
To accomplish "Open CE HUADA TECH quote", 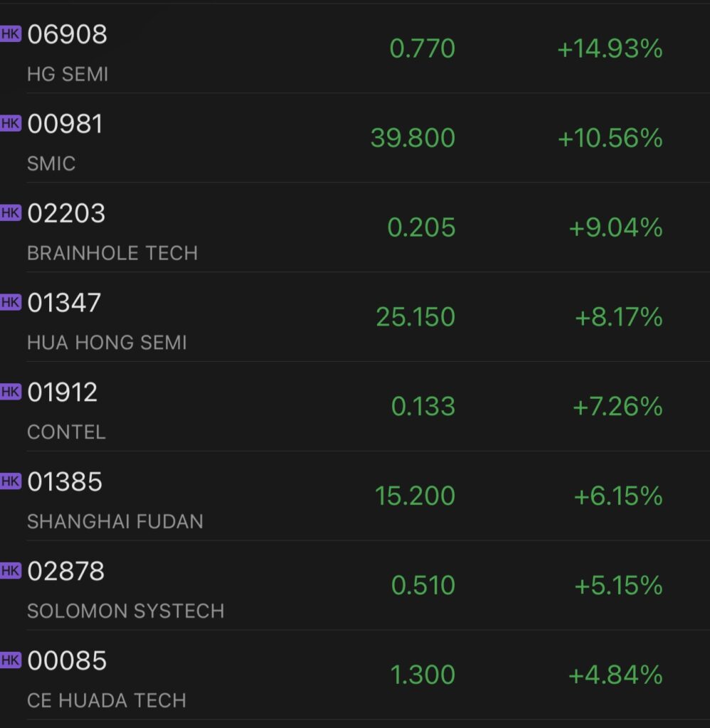I will (355, 675).
